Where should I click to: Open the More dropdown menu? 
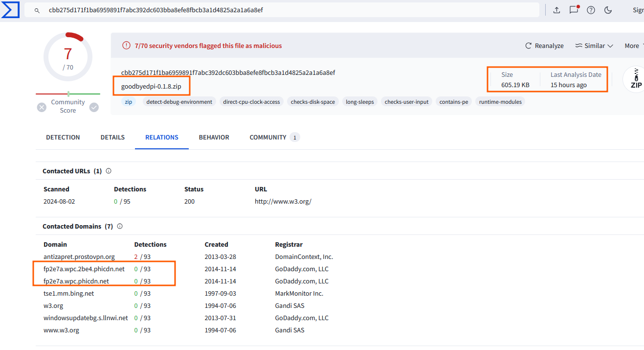(x=634, y=46)
